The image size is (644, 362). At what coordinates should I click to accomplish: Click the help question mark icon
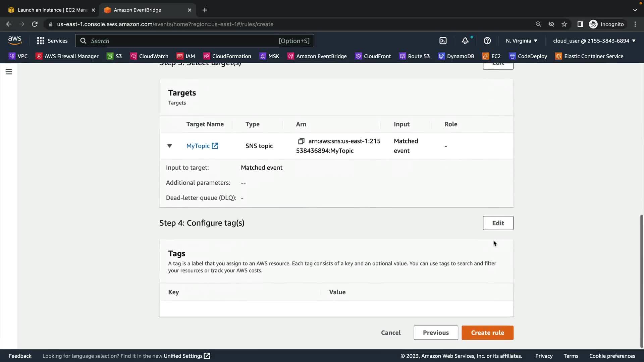click(487, 41)
